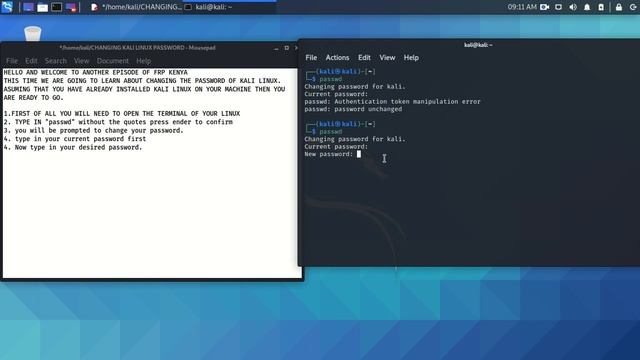Click the logout session icon

point(633,7)
